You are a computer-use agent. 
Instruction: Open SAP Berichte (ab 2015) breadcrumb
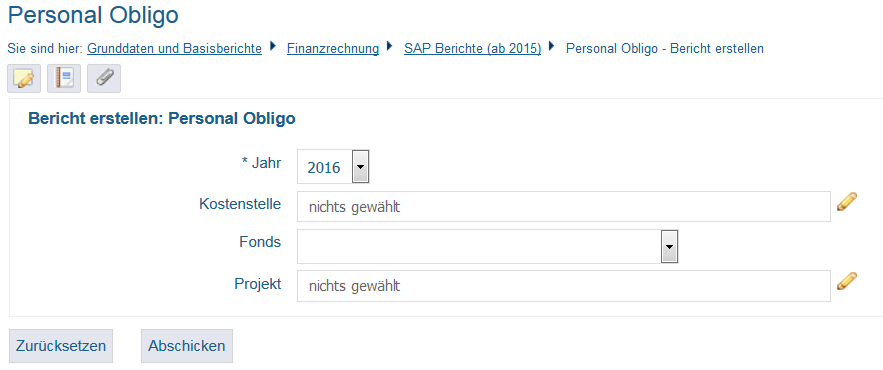pos(472,48)
